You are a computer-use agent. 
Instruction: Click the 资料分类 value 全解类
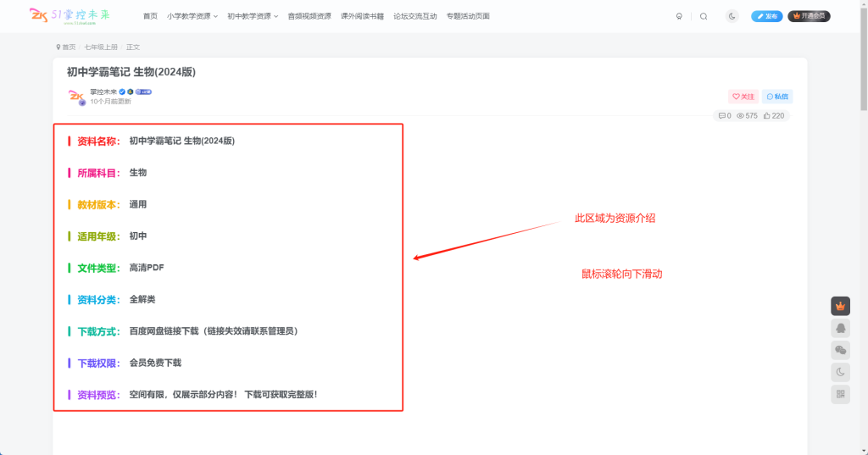142,299
